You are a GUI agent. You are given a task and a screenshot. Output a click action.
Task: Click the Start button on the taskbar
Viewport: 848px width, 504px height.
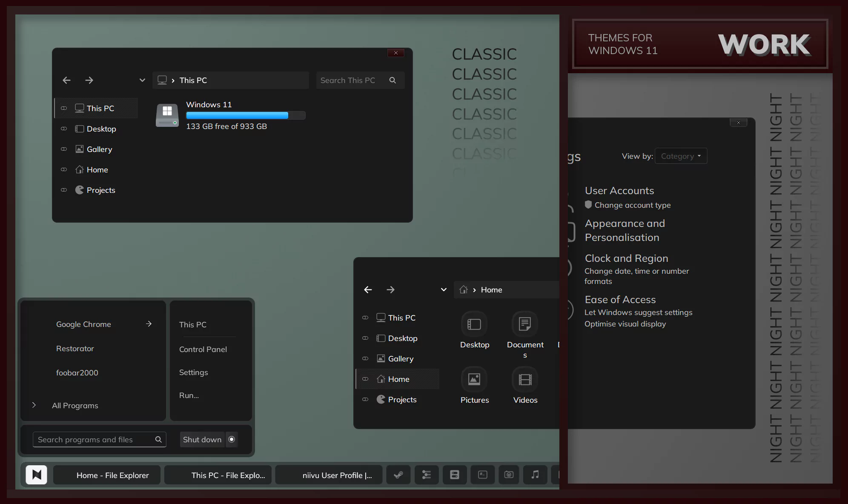36,475
